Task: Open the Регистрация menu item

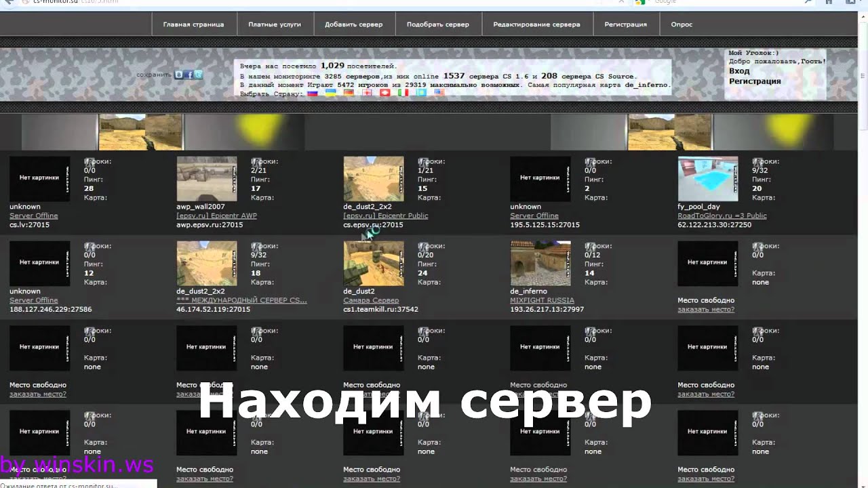Action: [625, 24]
